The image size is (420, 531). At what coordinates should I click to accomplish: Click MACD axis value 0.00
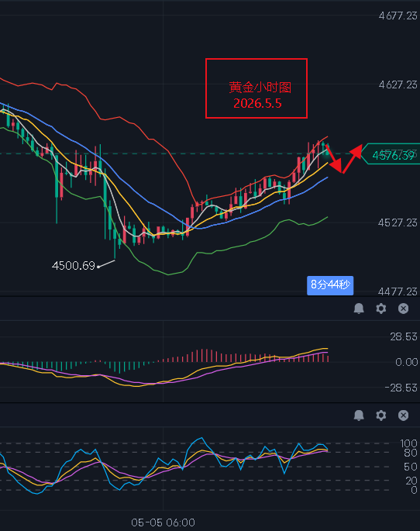click(x=407, y=362)
